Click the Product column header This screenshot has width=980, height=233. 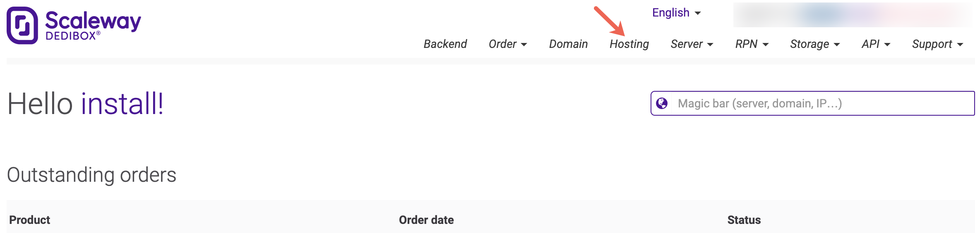coord(30,220)
